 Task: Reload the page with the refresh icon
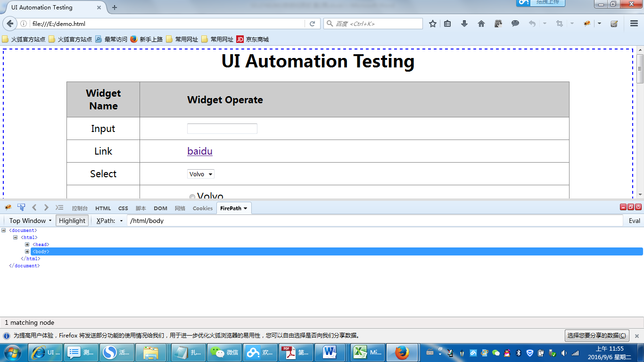(312, 24)
